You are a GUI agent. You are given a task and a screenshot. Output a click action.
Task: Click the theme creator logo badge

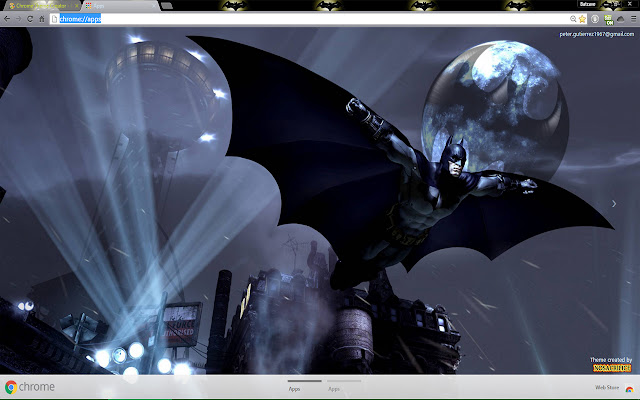(x=612, y=368)
